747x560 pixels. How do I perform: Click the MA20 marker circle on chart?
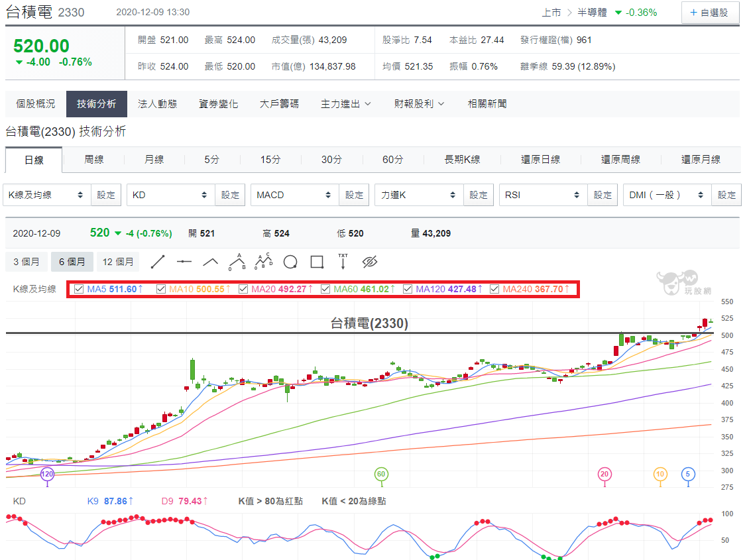coord(604,474)
